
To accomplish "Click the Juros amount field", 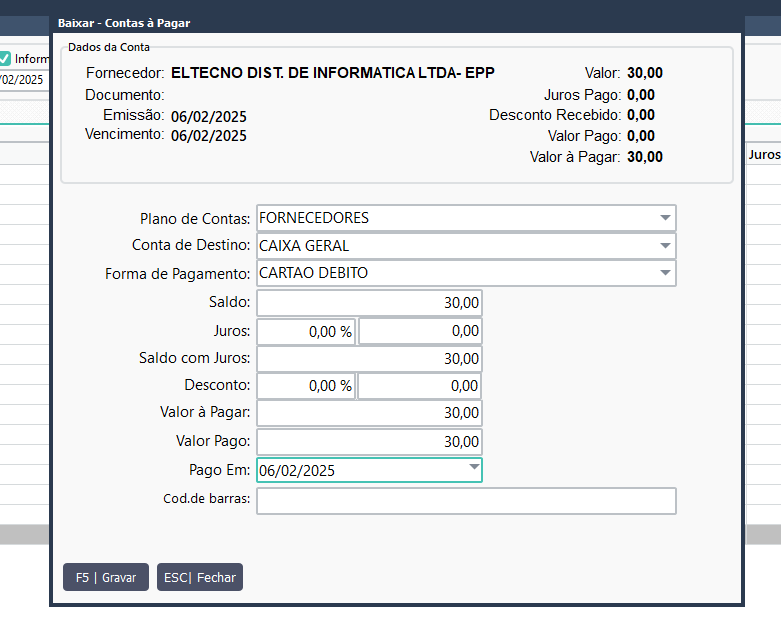I will pos(420,331).
